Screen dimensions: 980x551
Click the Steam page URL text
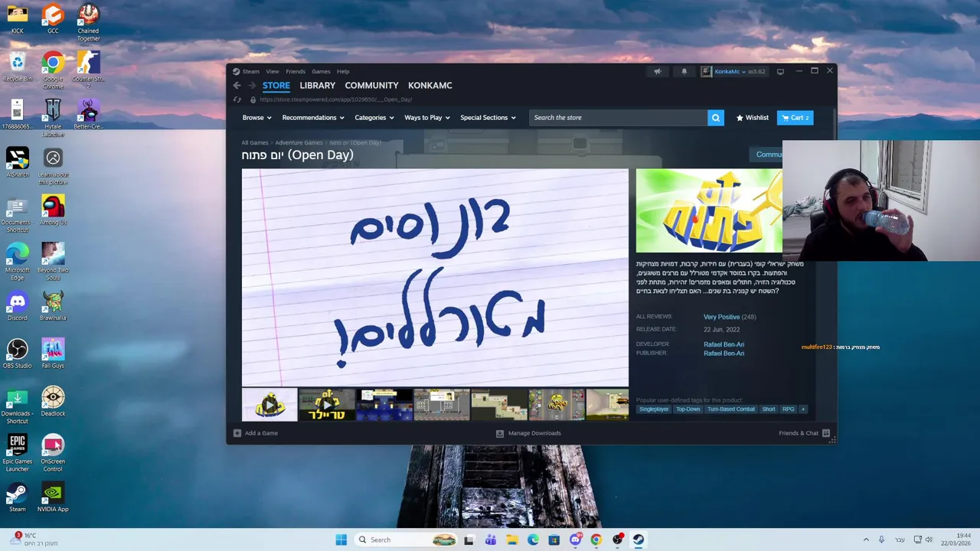point(336,99)
